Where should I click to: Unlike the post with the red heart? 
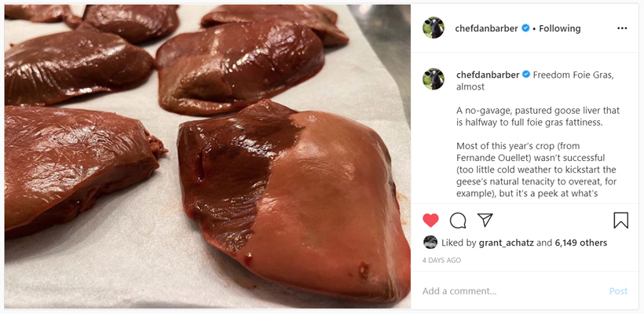430,221
